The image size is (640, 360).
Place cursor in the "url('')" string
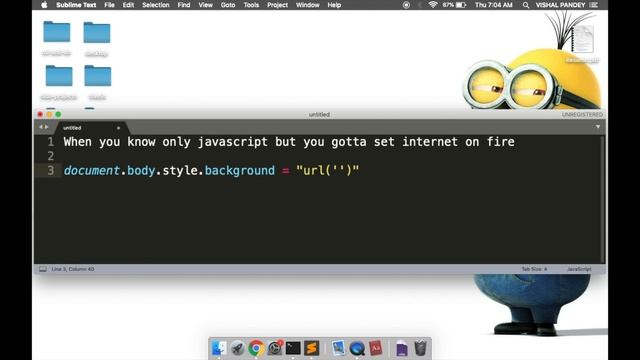(x=327, y=171)
